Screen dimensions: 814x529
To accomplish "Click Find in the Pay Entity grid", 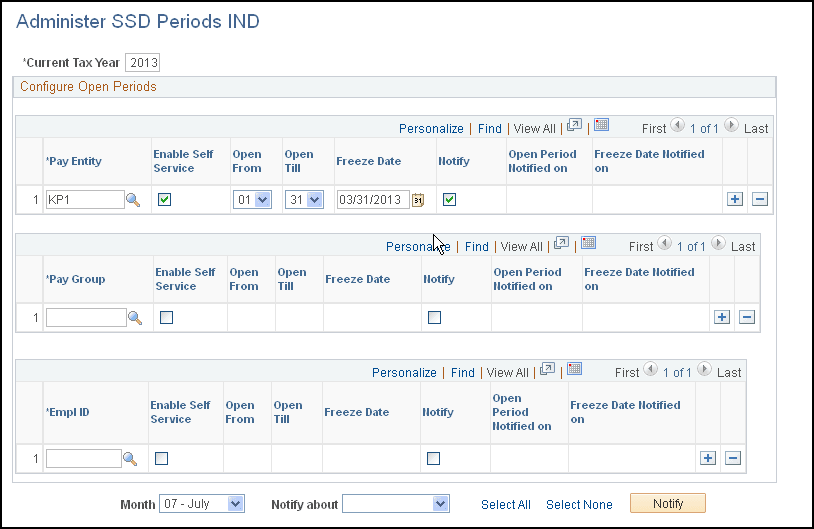I will [x=490, y=129].
